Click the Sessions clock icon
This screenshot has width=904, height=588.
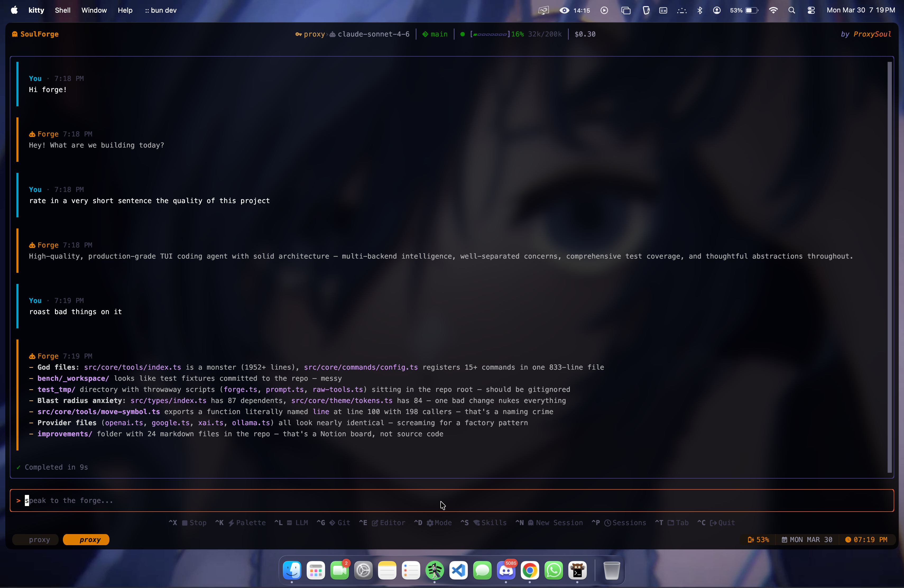[x=607, y=523]
